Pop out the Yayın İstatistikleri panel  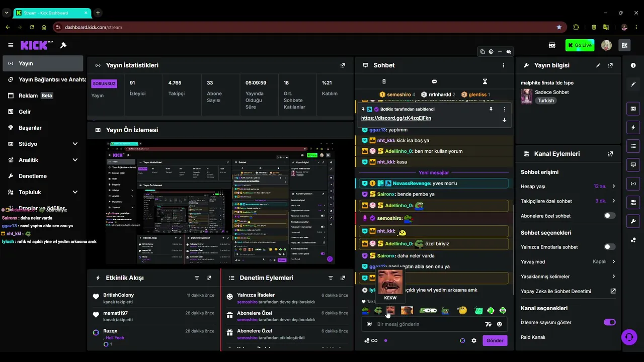coord(343,65)
